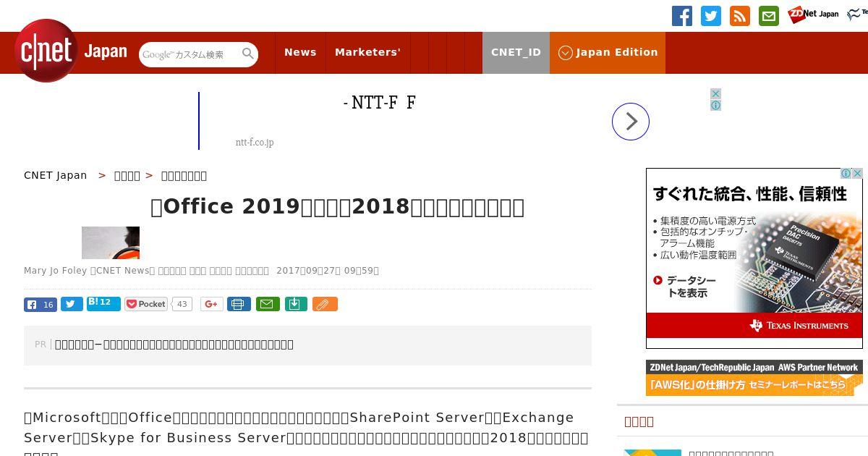Click the orange clip icon
The image size is (868, 456).
325,304
